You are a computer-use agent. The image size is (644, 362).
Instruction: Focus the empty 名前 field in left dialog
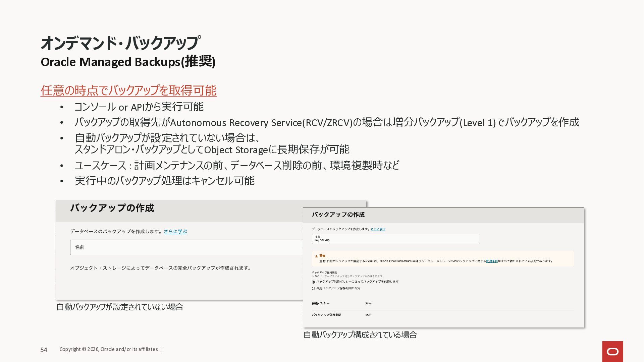pyautogui.click(x=186, y=247)
